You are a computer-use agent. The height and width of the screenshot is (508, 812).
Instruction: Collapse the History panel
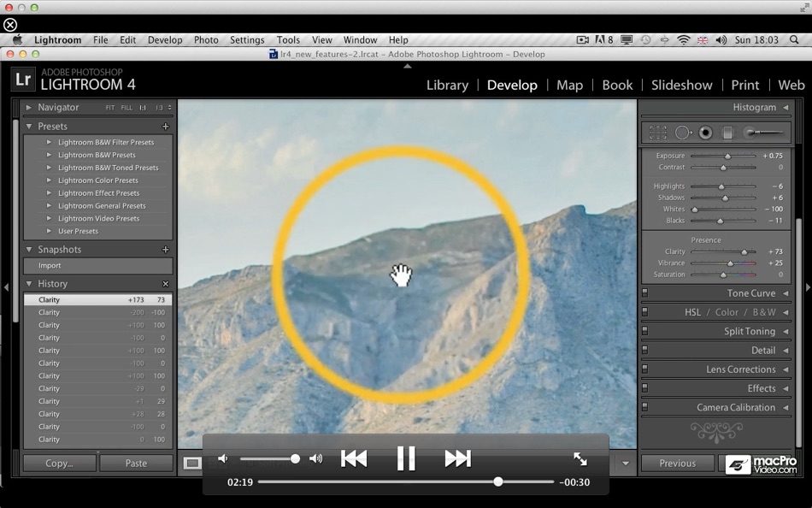(x=28, y=284)
